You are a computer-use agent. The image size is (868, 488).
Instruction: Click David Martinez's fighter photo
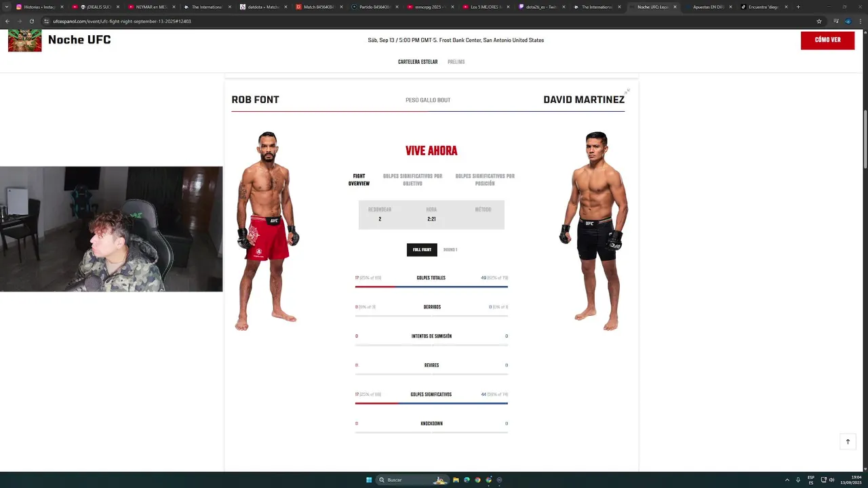(593, 230)
